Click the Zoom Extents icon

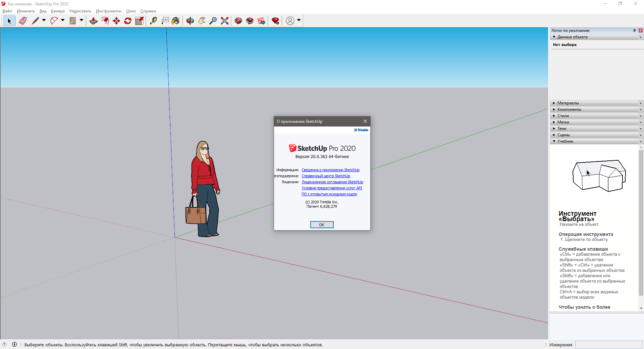pyautogui.click(x=225, y=21)
